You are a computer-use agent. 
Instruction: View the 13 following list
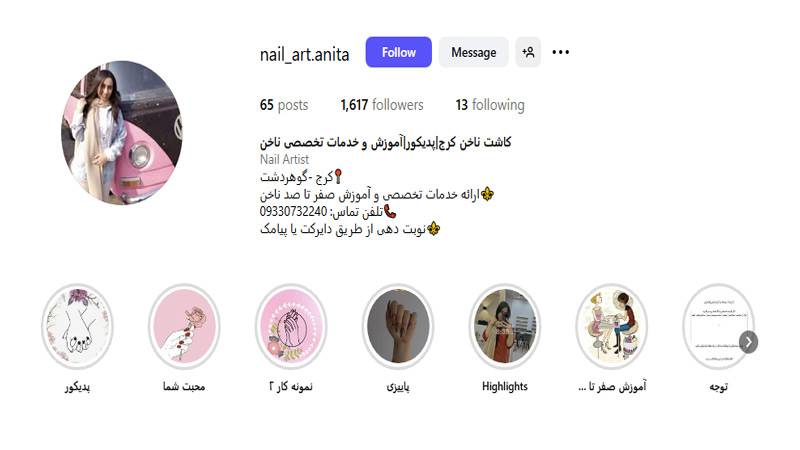[x=490, y=105]
